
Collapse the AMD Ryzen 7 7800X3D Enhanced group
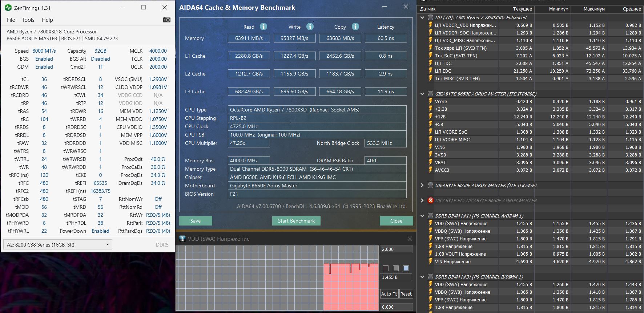pos(422,17)
